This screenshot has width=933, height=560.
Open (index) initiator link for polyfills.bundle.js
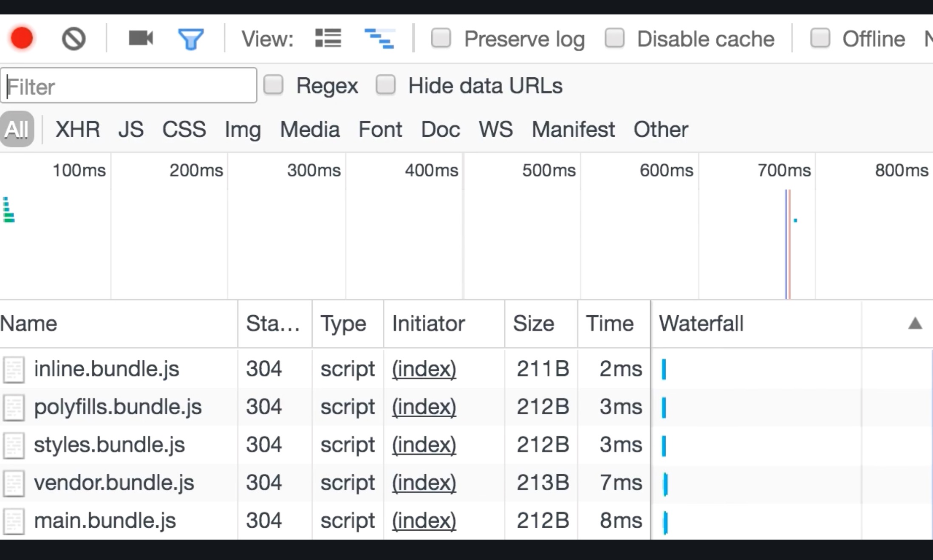click(424, 407)
